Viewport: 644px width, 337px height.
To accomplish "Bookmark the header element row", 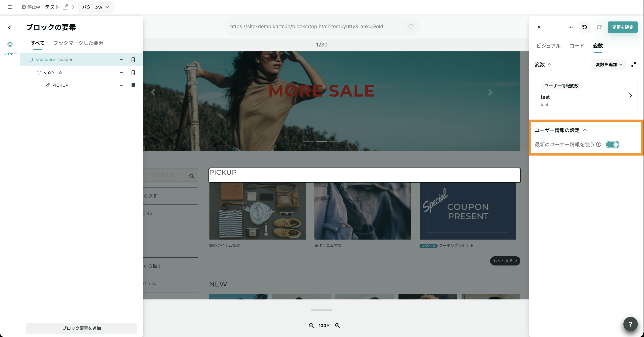I will 133,59.
